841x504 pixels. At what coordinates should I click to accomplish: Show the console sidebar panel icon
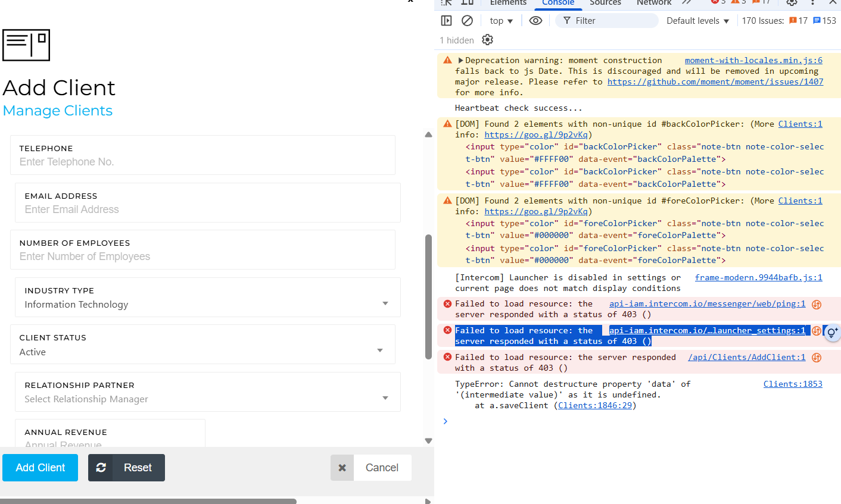click(x=446, y=21)
